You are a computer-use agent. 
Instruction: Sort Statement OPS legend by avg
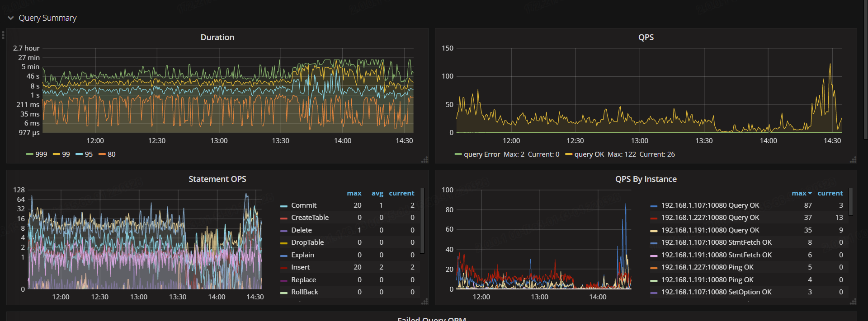(x=377, y=193)
